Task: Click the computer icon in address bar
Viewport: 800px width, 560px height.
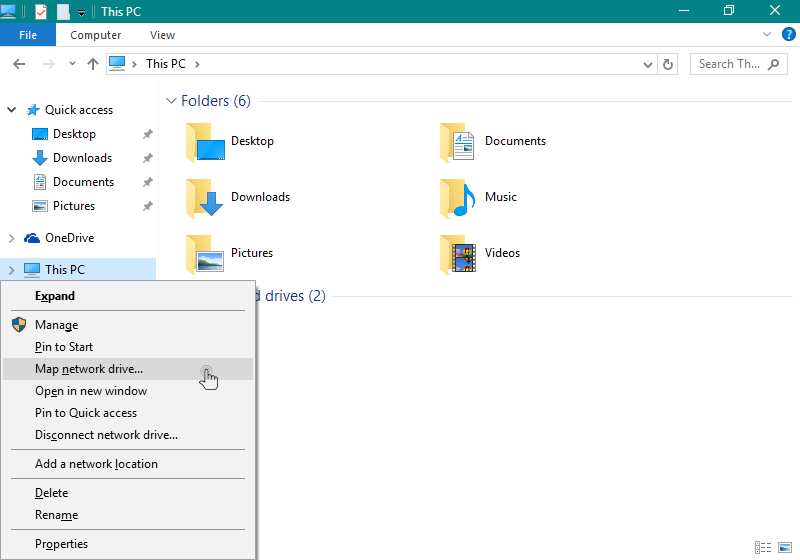Action: tap(117, 64)
